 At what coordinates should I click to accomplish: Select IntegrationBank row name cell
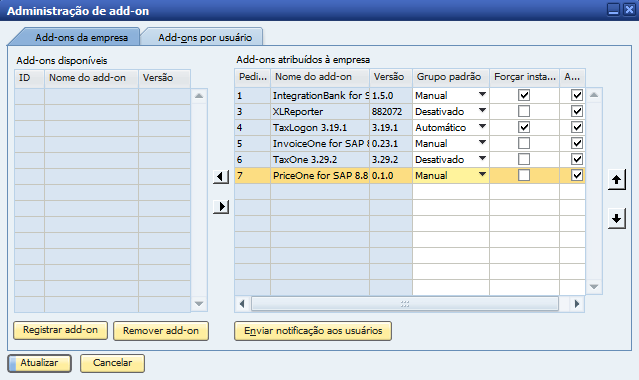pos(320,95)
